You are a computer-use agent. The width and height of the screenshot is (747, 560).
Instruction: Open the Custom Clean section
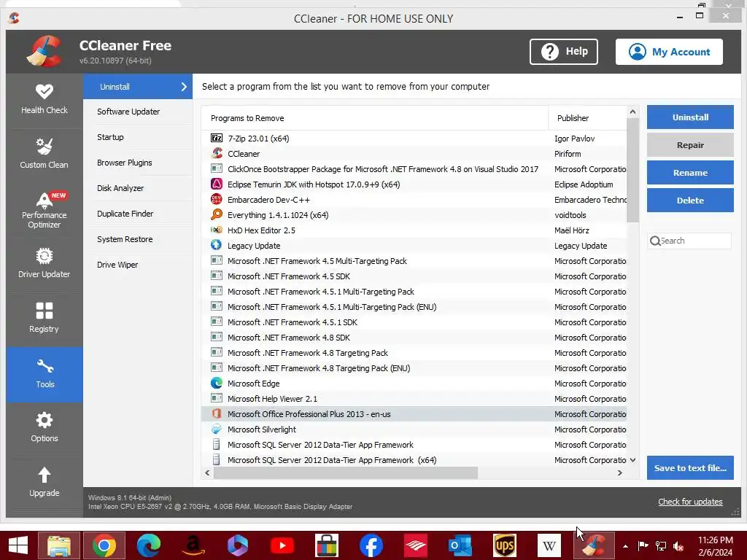(x=44, y=155)
